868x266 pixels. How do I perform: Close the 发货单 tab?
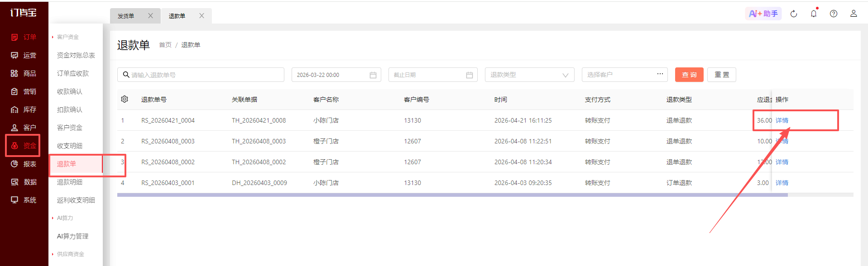coord(150,16)
